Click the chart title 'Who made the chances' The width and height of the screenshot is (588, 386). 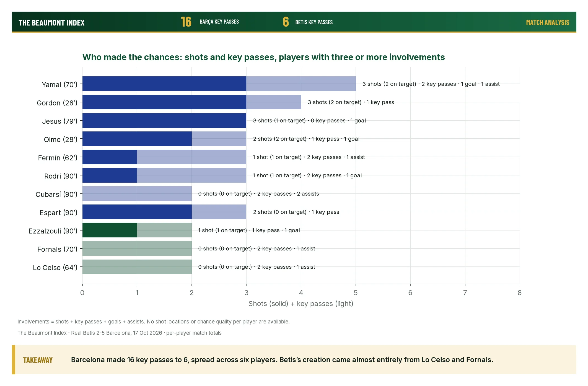coord(264,57)
